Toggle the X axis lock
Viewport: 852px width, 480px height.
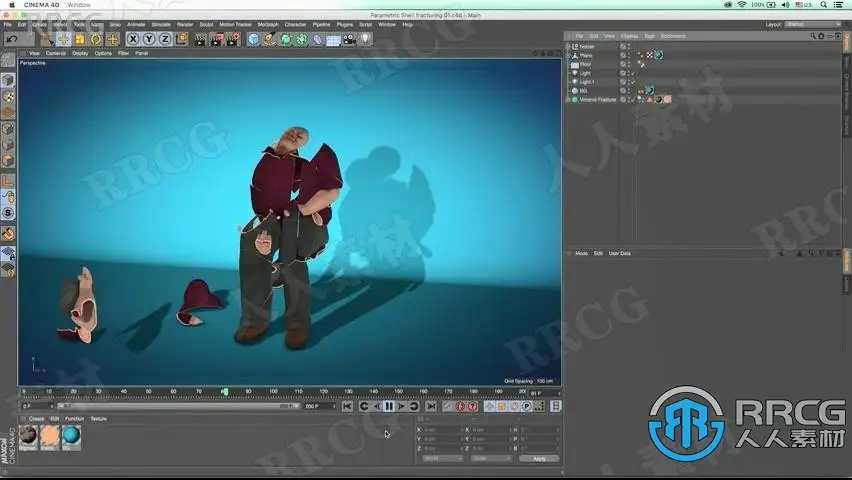pos(133,39)
